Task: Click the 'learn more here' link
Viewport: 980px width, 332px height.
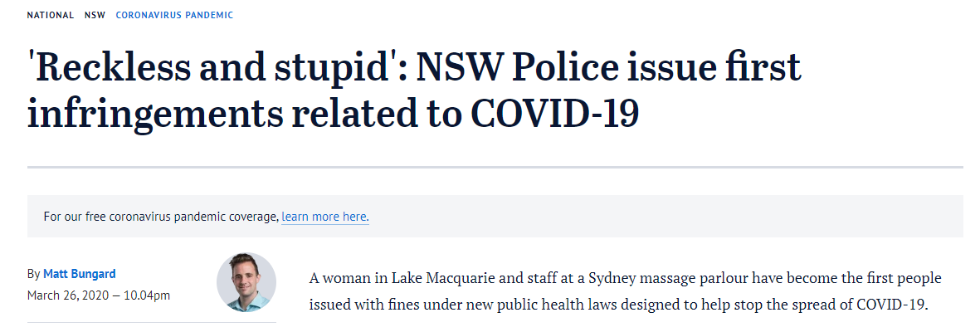Action: (x=324, y=217)
